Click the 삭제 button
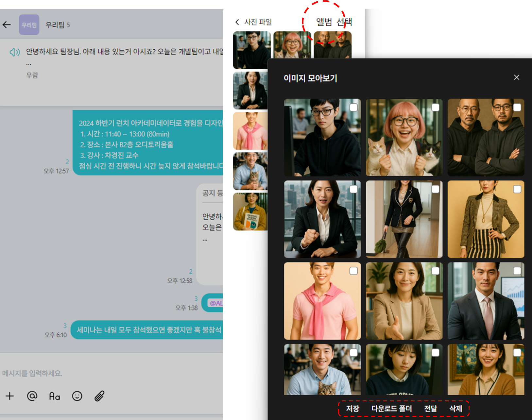This screenshot has width=532, height=420. pyautogui.click(x=455, y=409)
